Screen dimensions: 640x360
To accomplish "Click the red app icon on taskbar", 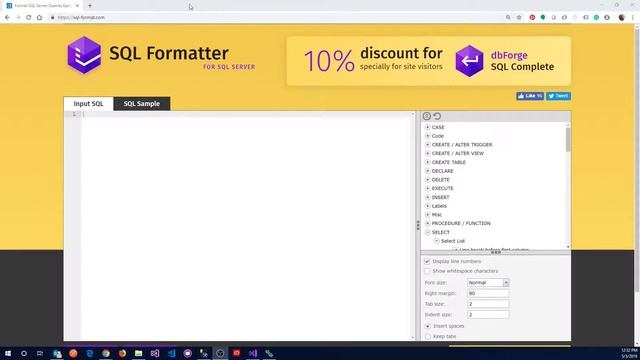I will pos(236,353).
